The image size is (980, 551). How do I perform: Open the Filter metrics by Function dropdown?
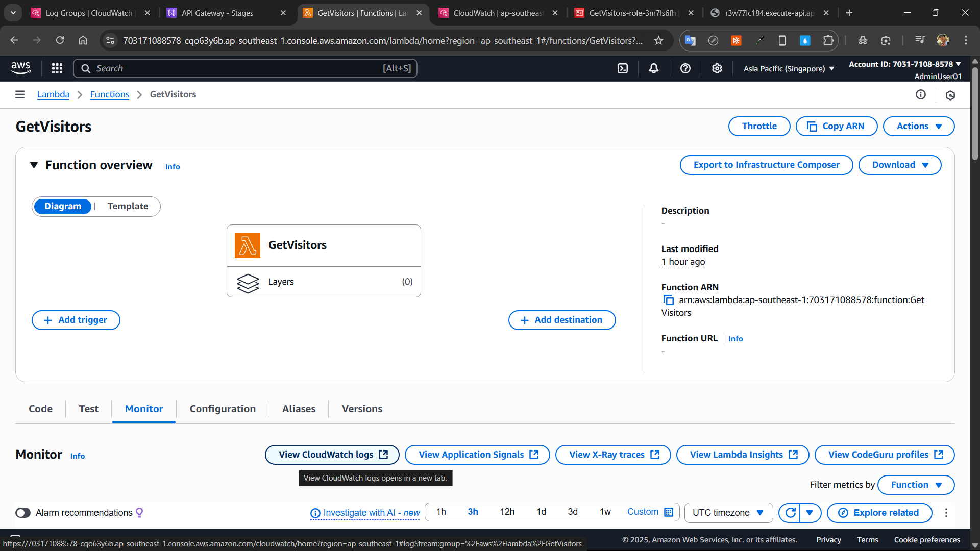[916, 485]
